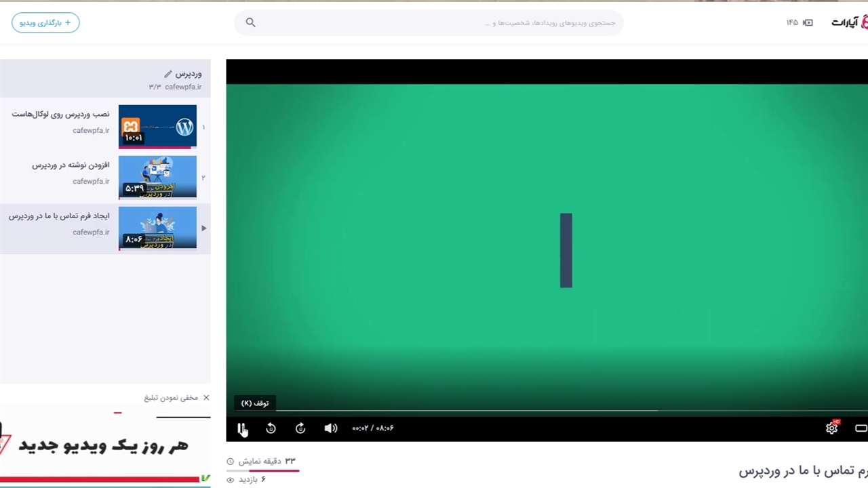
Task: Click the video progress bar
Action: click(475, 410)
